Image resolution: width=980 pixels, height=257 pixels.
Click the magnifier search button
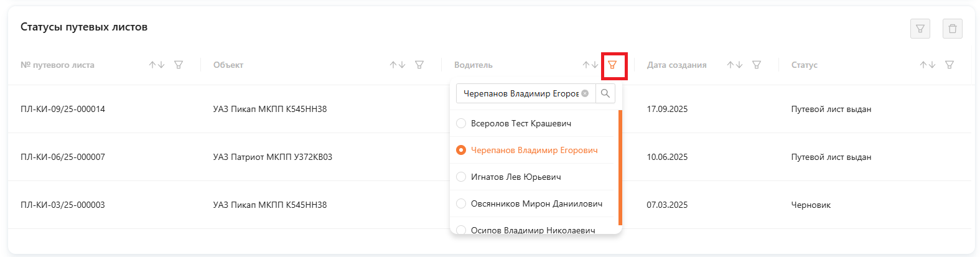pos(605,93)
